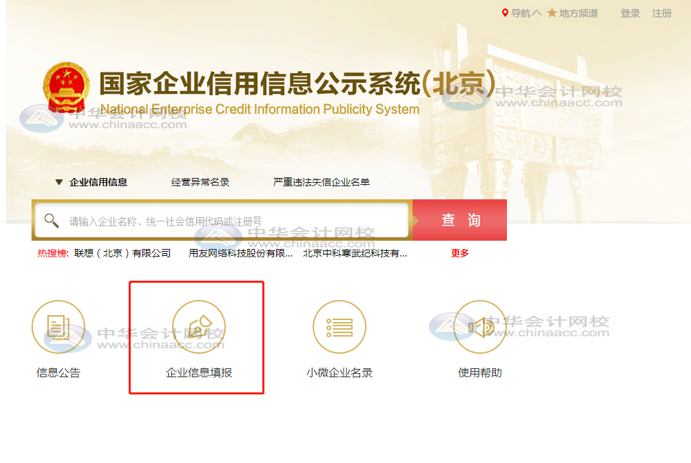Switch to the 严重违法失信企业名单 tab

pyautogui.click(x=321, y=182)
